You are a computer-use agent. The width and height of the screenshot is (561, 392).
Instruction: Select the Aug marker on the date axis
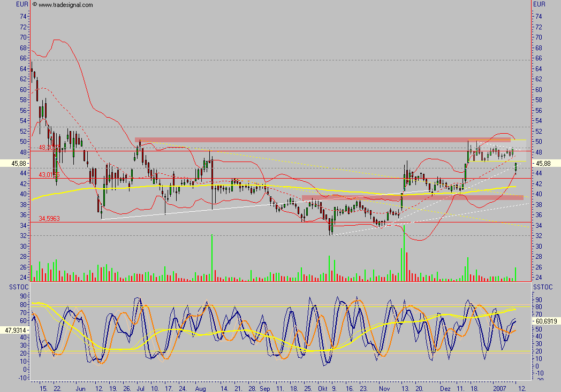pos(201,386)
